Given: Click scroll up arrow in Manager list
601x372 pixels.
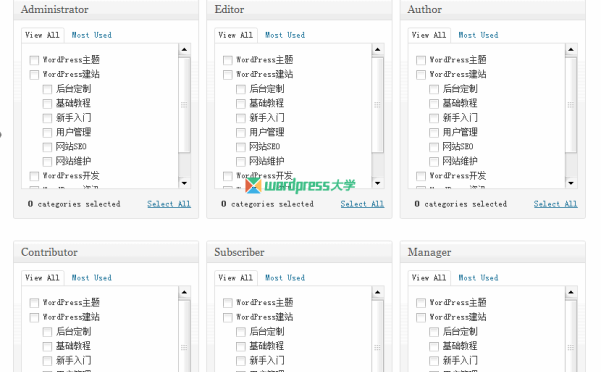Looking at the screenshot, I should [571, 292].
